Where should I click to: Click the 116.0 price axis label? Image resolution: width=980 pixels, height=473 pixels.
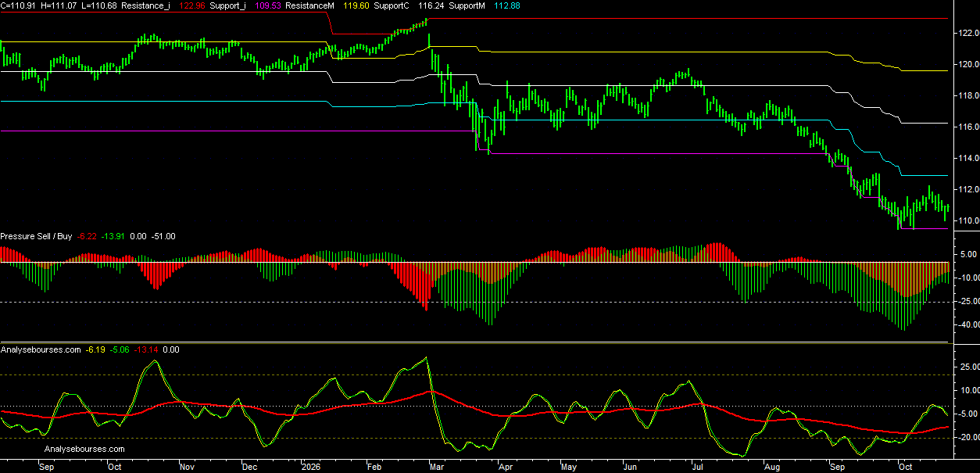coord(967,127)
